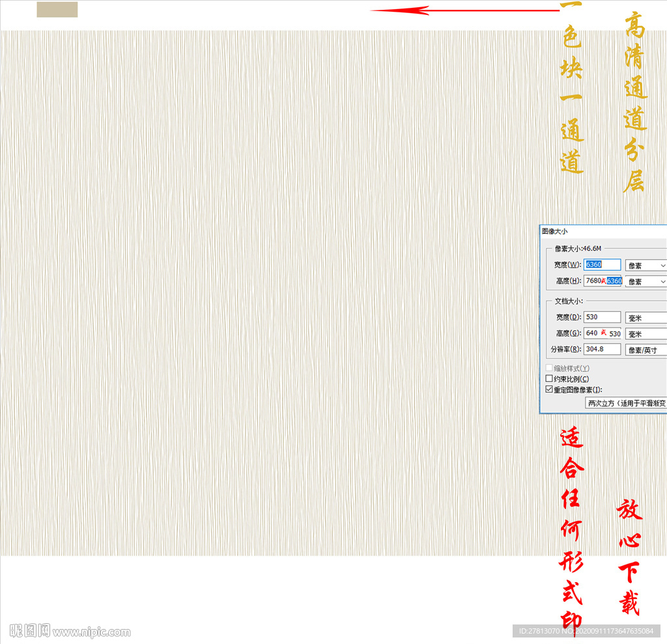Click the 宽度(W) label
667x644 pixels.
(x=568, y=264)
